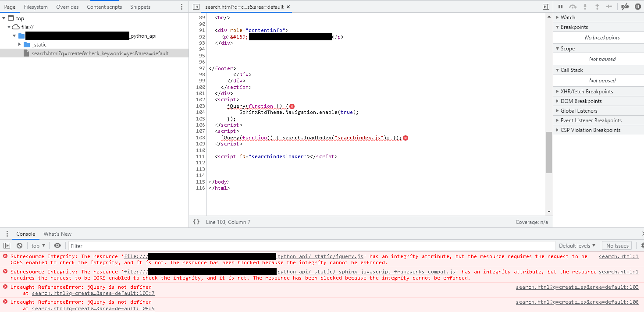644x312 pixels.
Task: Toggle the breakpoint on line 103
Action: click(x=201, y=106)
